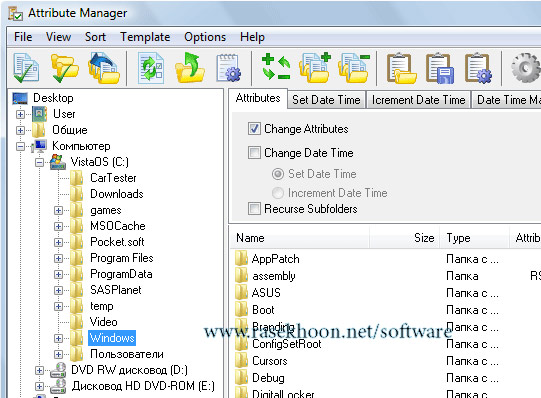Expand the games folder node
This screenshot has height=398, width=541.
58,210
